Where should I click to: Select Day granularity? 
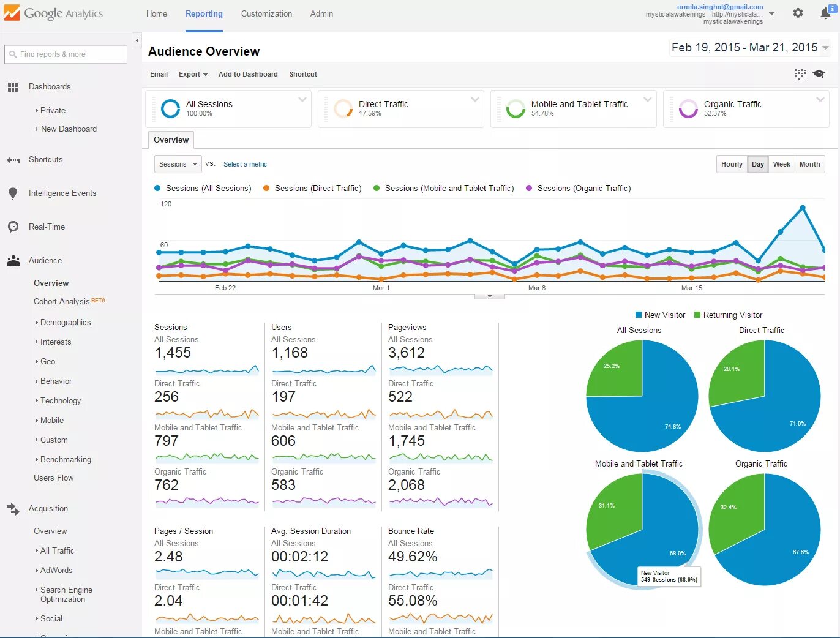point(758,164)
